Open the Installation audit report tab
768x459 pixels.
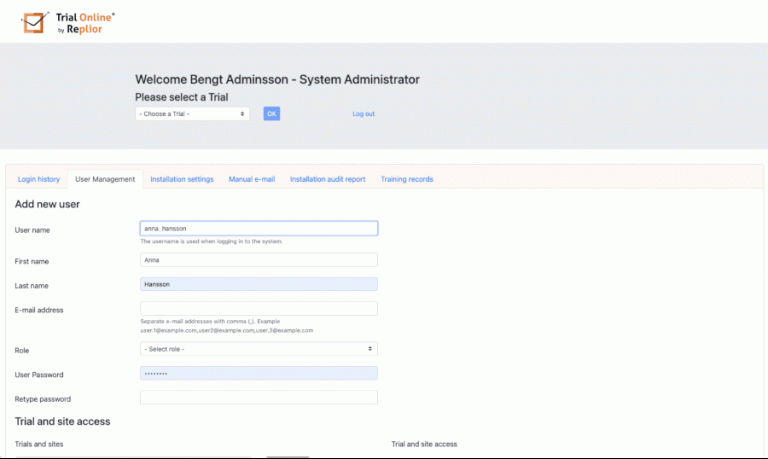click(327, 179)
